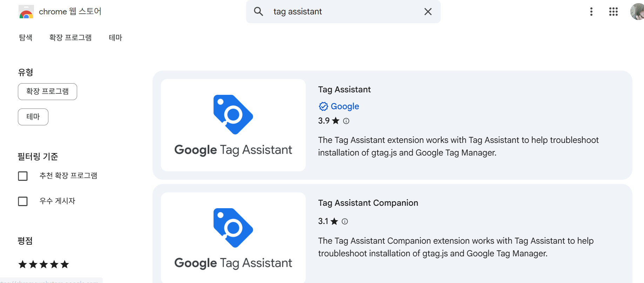Screen dimensions: 644x283
Task: Click the Chrome Web Store logo icon
Action: [x=26, y=12]
